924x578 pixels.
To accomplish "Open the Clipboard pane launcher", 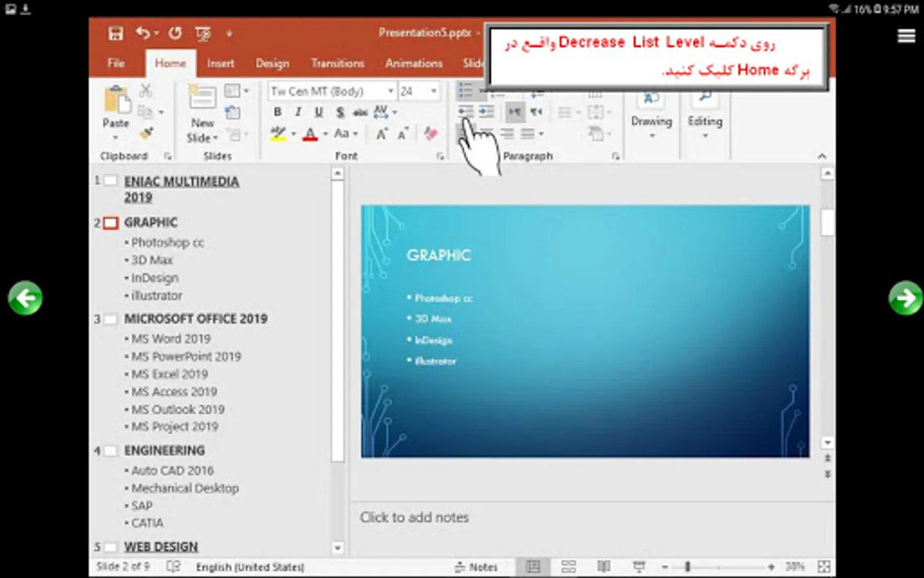I will pyautogui.click(x=167, y=156).
